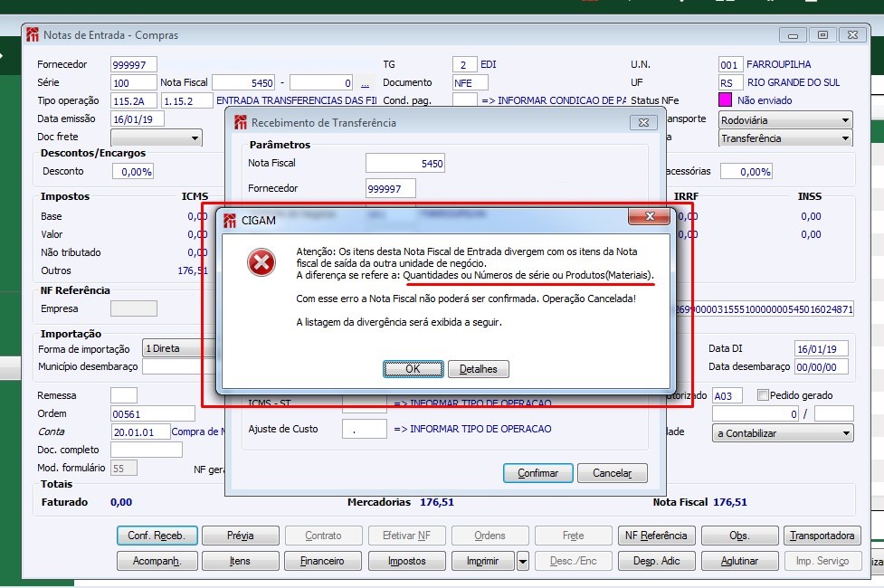Click the red error icon in dialog
This screenshot has width=884, height=588.
point(261,262)
